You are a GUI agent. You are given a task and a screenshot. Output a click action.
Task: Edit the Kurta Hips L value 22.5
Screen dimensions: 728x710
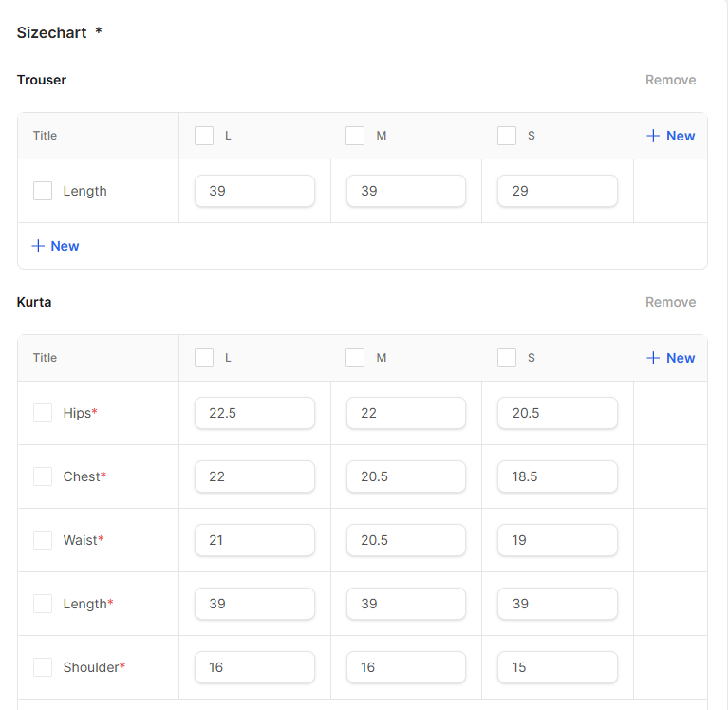(254, 413)
